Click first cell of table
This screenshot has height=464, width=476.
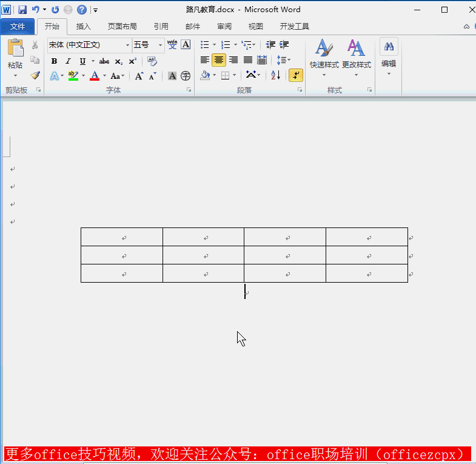point(122,237)
